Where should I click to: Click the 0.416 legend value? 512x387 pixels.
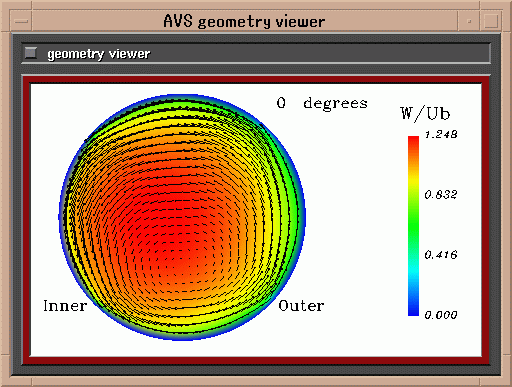click(441, 255)
